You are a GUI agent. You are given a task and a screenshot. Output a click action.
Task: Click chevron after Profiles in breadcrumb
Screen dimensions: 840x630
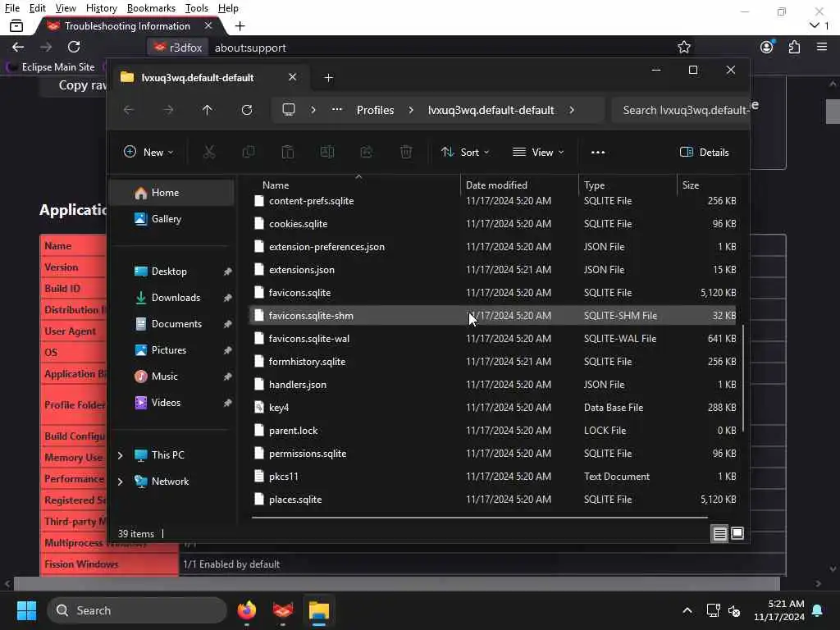(411, 110)
